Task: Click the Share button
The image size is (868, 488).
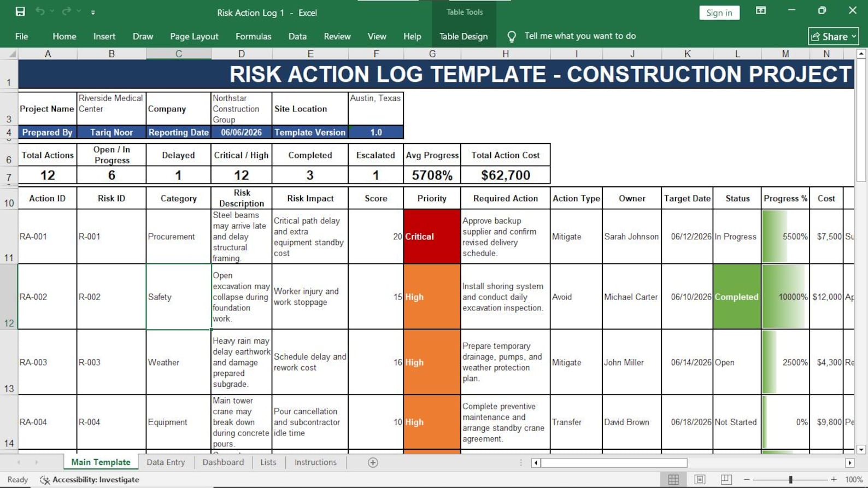Action: (x=833, y=36)
